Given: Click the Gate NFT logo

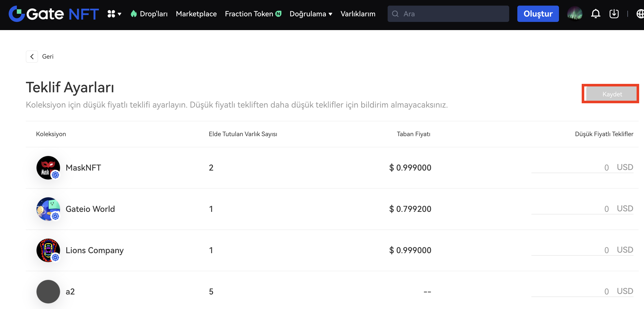Looking at the screenshot, I should pos(54,14).
